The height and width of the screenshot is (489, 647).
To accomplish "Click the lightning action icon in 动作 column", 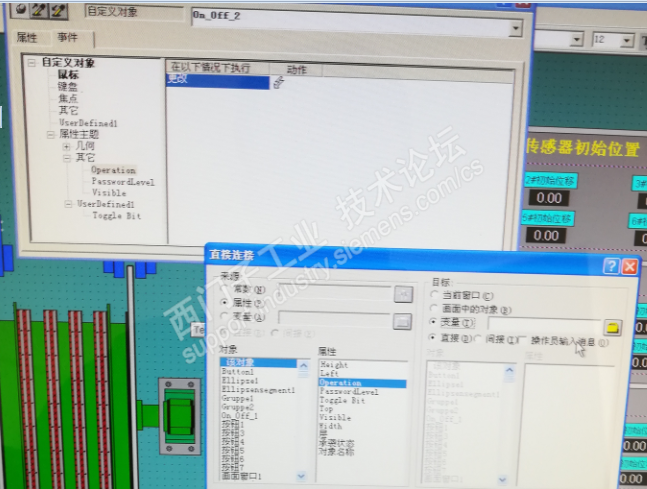I will point(279,82).
